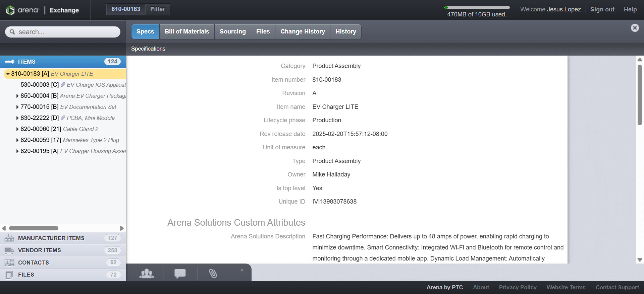Open the Manufacturer Items section

[x=63, y=238]
